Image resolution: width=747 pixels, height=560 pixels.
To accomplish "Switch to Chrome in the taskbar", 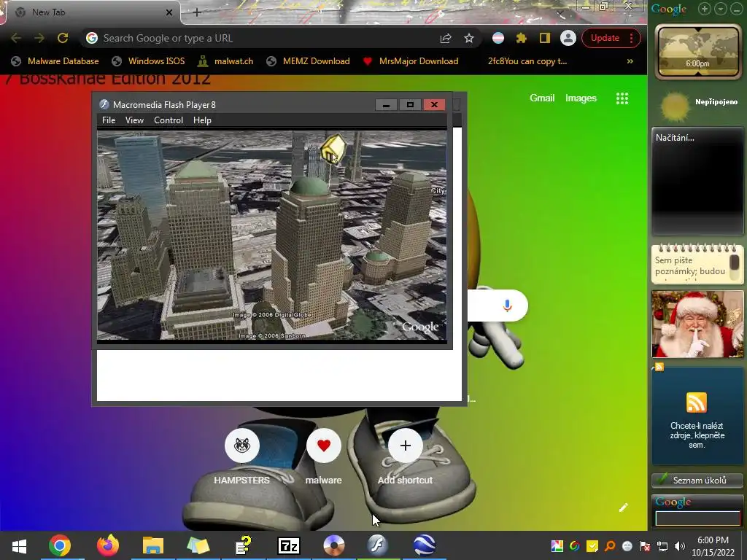I will [60, 545].
